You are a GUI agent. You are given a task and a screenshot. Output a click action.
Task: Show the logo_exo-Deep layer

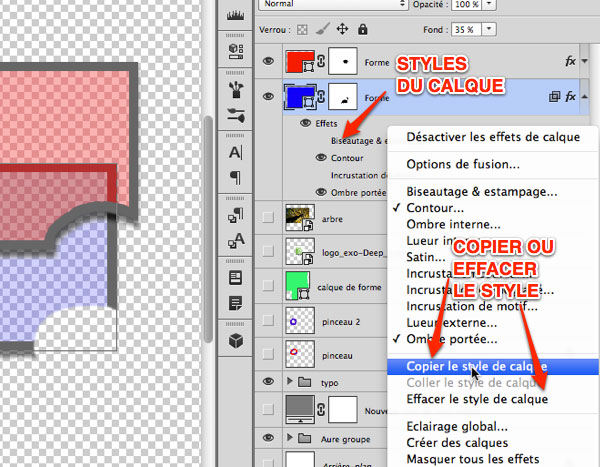pyautogui.click(x=268, y=251)
